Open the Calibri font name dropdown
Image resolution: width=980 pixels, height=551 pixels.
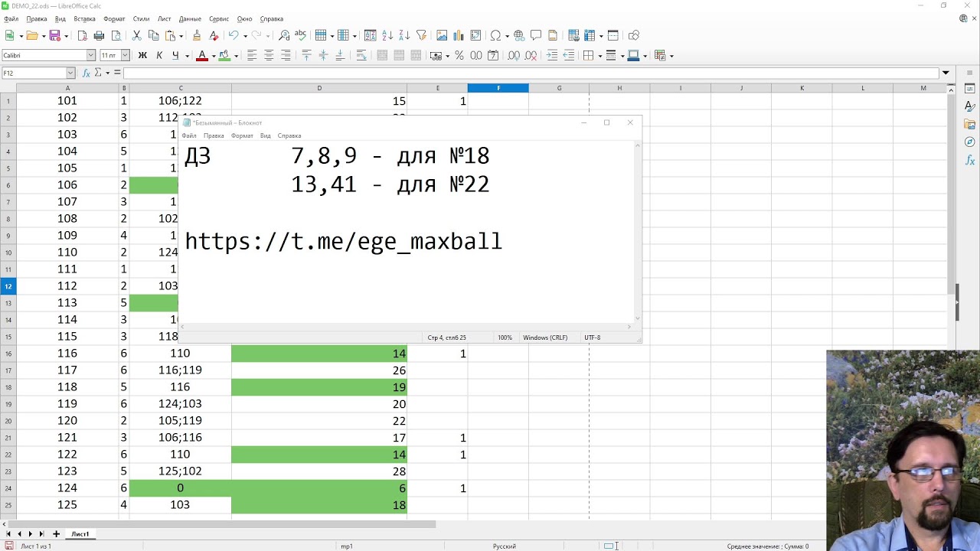click(90, 55)
